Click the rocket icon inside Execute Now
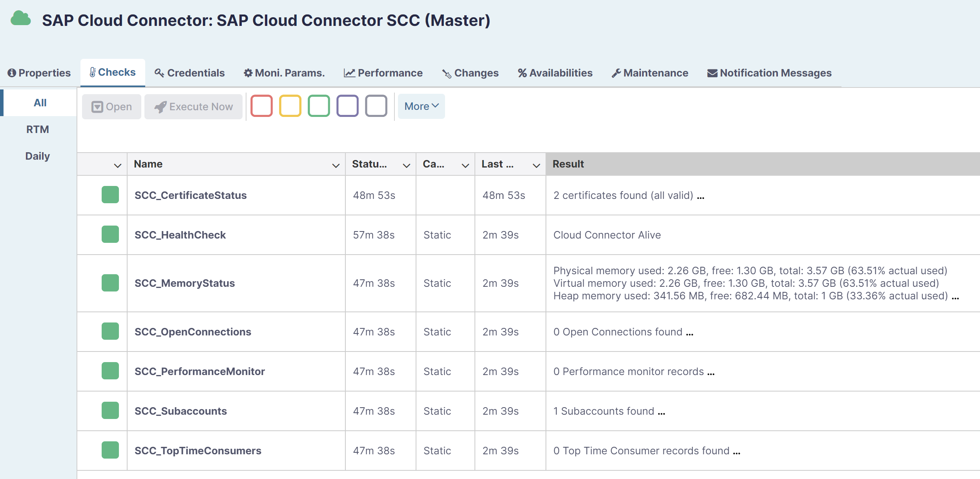 tap(160, 106)
